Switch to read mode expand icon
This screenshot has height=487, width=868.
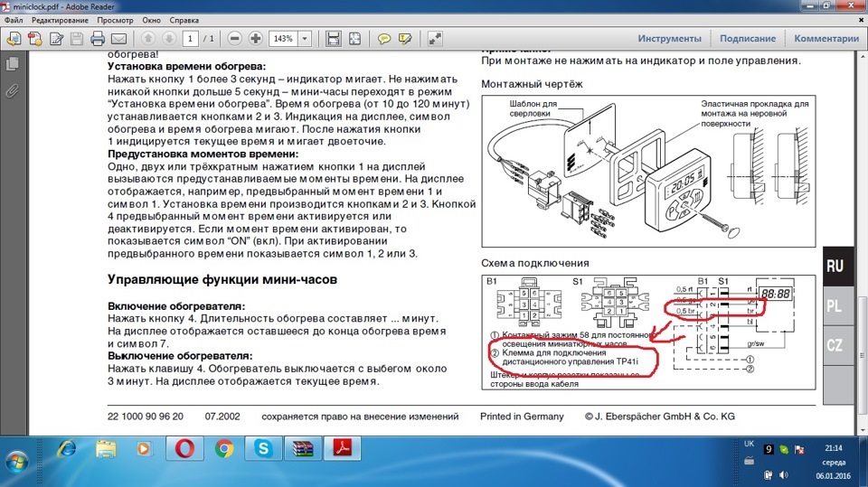coord(435,39)
